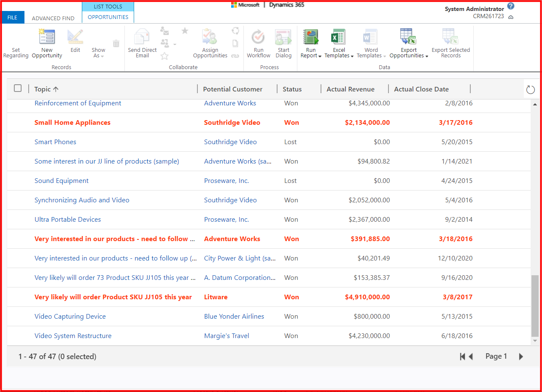Viewport: 542px width, 392px height.
Task: Click the LIST TOOLS tab group header
Action: 108,6
